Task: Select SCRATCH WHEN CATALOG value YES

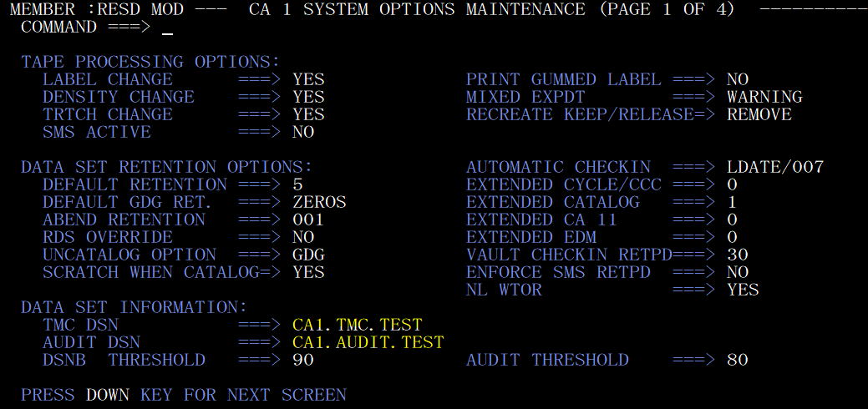Action: click(x=308, y=272)
